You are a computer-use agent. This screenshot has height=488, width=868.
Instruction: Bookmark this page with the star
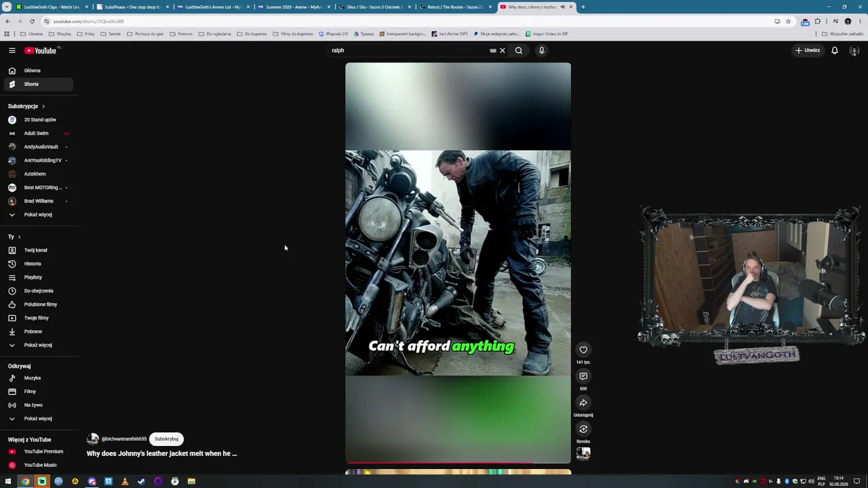pos(788,22)
